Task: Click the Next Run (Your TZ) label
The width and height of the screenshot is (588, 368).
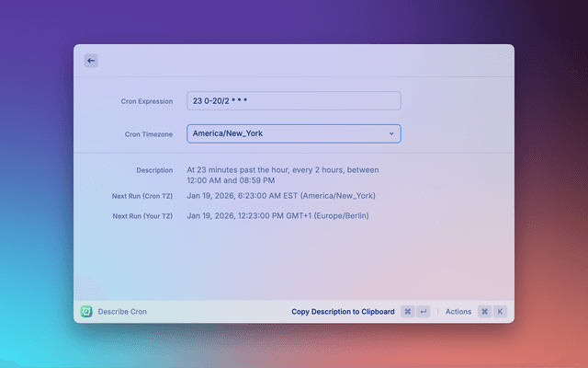Action: [x=142, y=216]
